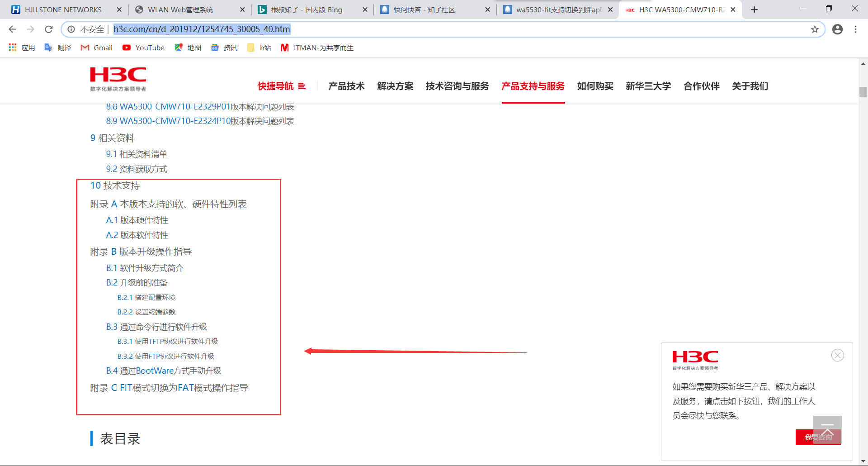Close the WLAN Web管理系统 tab

[x=242, y=10]
